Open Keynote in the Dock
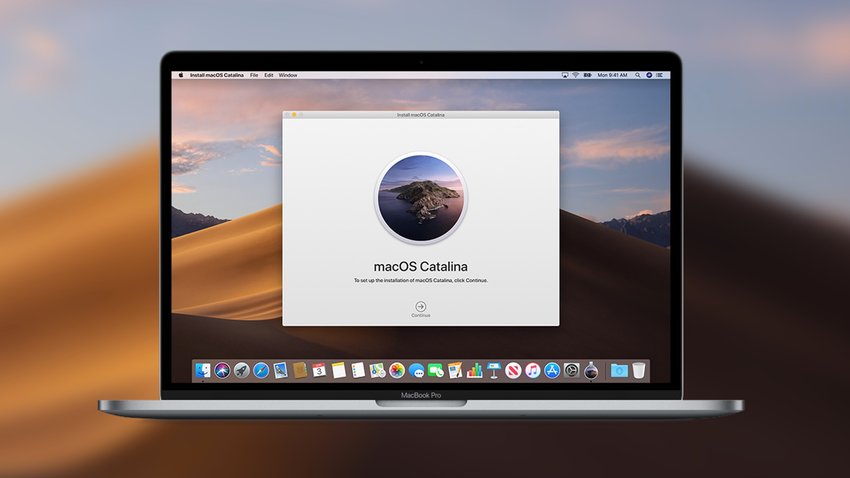 tap(494, 370)
